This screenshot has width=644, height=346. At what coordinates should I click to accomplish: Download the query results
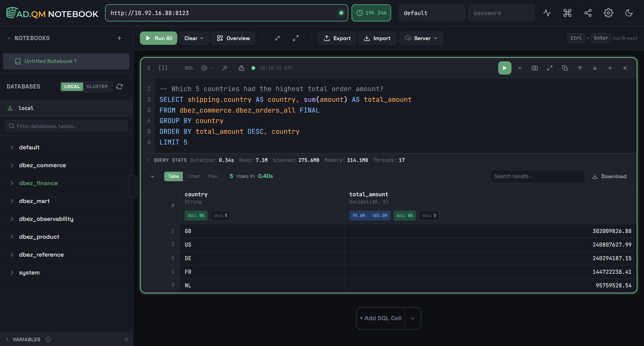click(x=609, y=176)
